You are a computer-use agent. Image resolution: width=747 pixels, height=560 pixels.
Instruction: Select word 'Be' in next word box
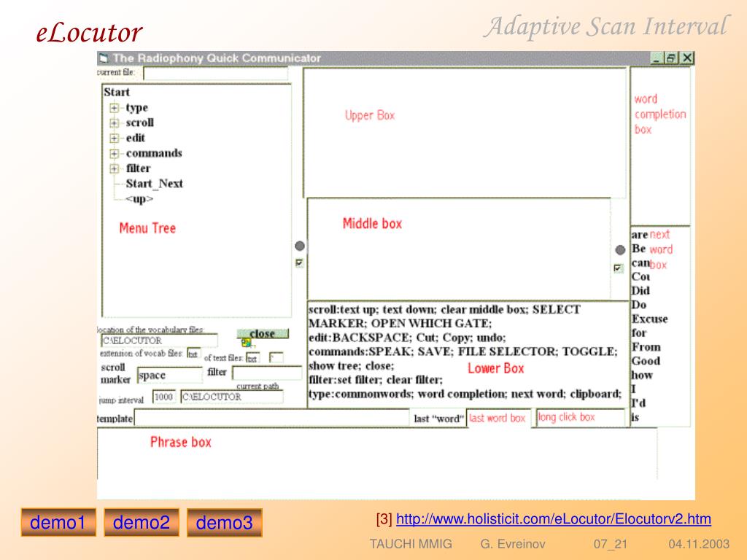pyautogui.click(x=638, y=249)
